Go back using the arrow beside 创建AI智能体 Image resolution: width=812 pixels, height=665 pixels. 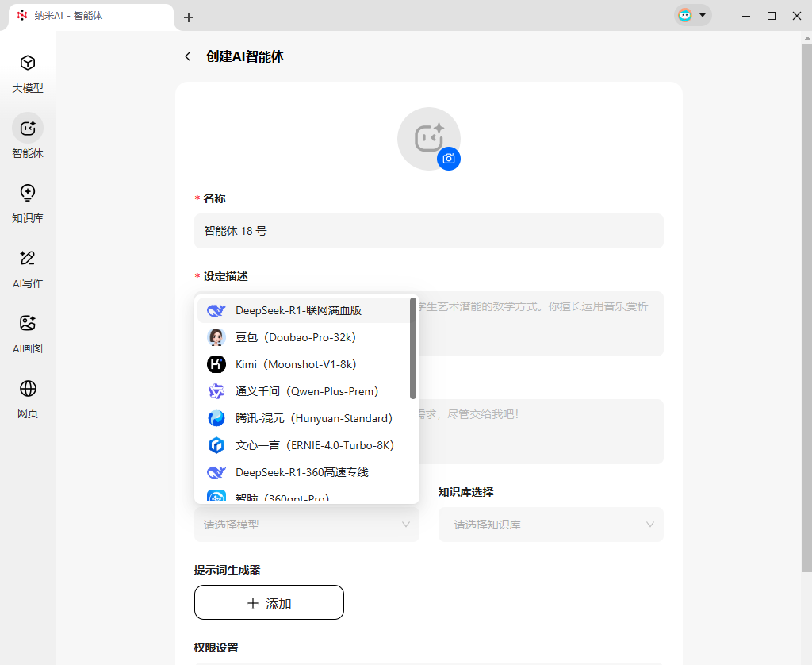pyautogui.click(x=187, y=56)
